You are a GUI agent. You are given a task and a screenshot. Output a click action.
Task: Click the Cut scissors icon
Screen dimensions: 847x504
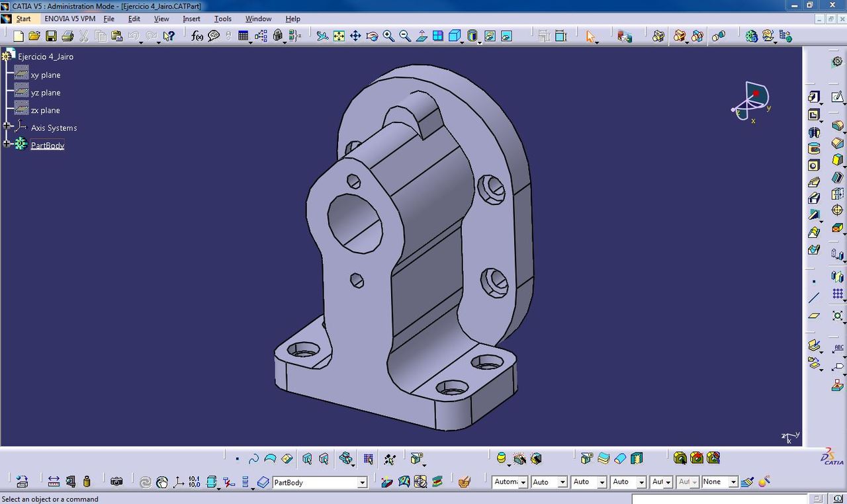[x=84, y=36]
